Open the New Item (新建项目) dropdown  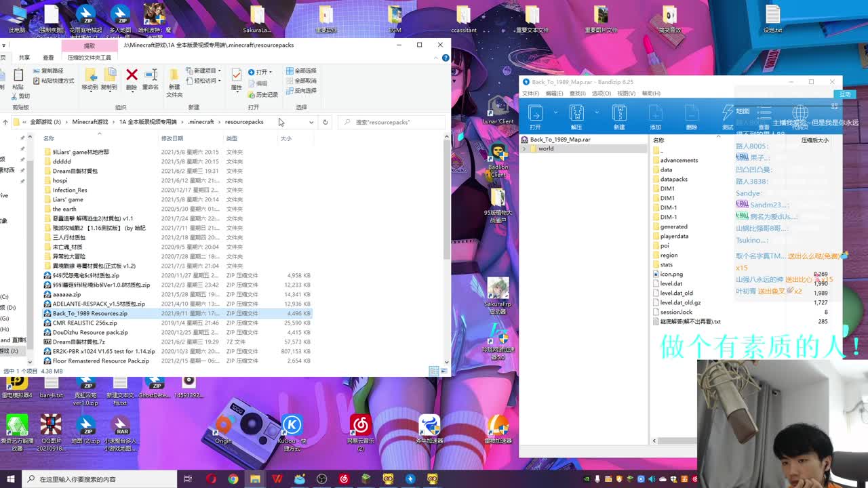[203, 70]
